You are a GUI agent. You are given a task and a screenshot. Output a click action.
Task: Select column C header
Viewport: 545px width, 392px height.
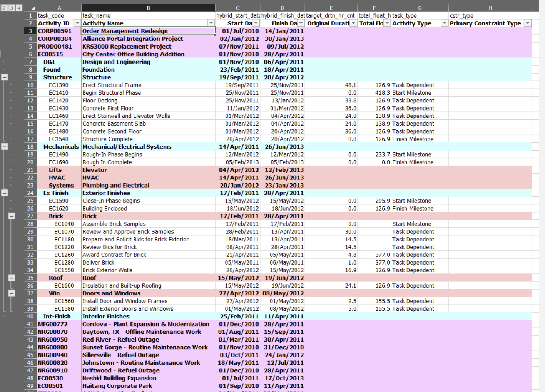click(x=237, y=8)
